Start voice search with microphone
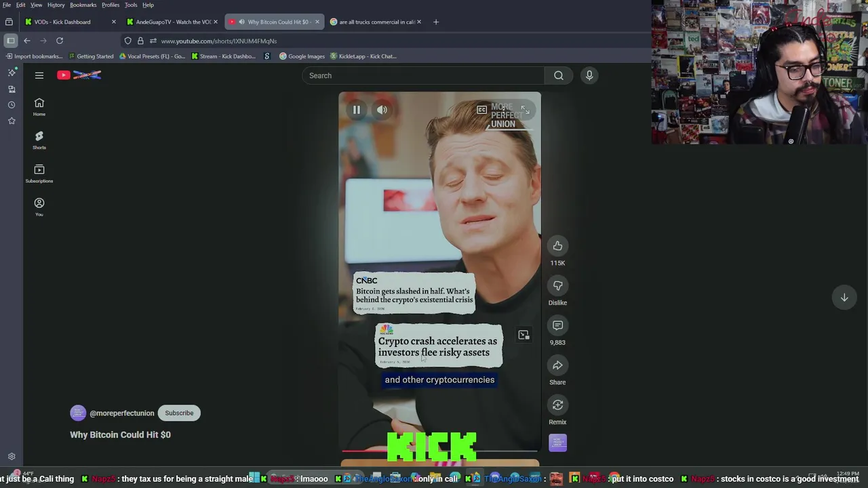The image size is (868, 488). click(x=589, y=75)
